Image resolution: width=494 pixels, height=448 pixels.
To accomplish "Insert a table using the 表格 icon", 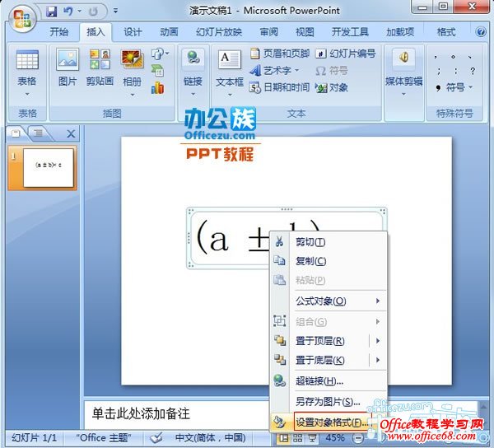I will [x=27, y=62].
